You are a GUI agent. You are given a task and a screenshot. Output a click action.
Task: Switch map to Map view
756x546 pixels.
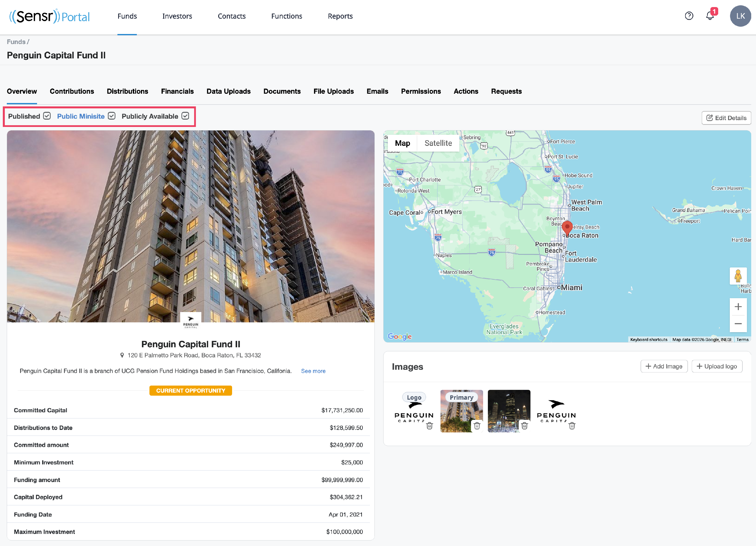pos(402,143)
